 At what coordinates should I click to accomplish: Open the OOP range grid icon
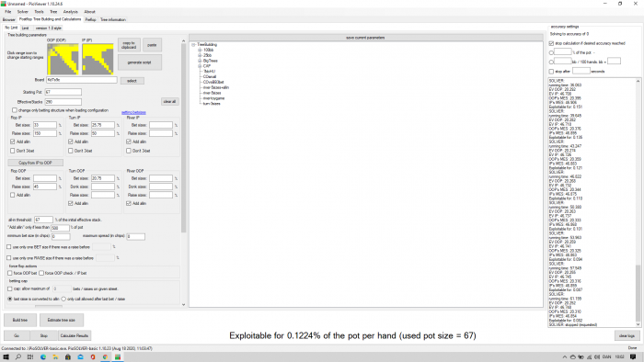63,59
